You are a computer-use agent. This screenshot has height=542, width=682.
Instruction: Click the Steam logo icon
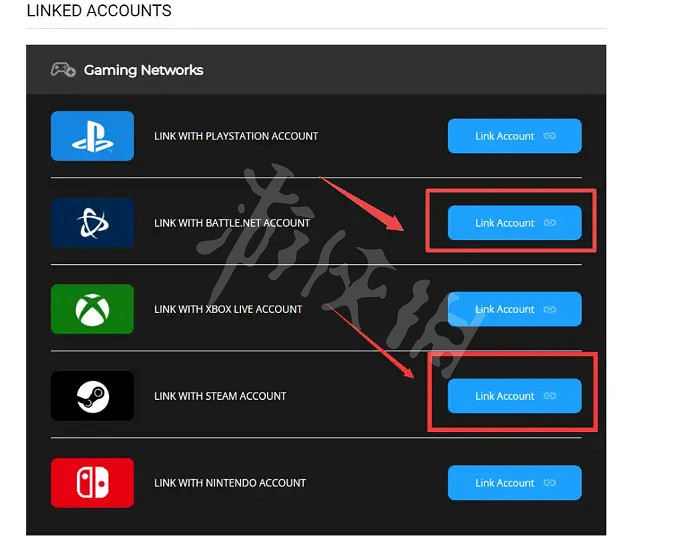[x=92, y=396]
